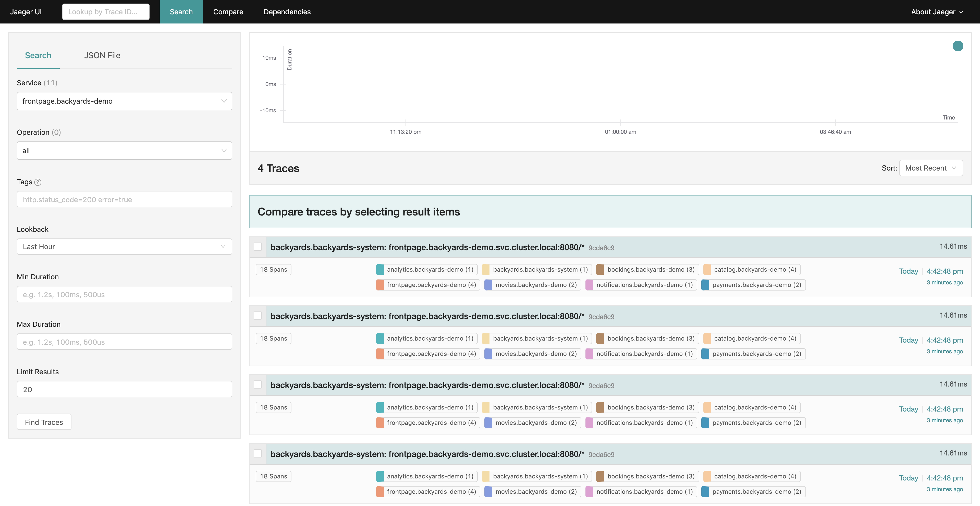This screenshot has width=980, height=506.
Task: Check the fourth trace result checkbox
Action: coord(258,453)
